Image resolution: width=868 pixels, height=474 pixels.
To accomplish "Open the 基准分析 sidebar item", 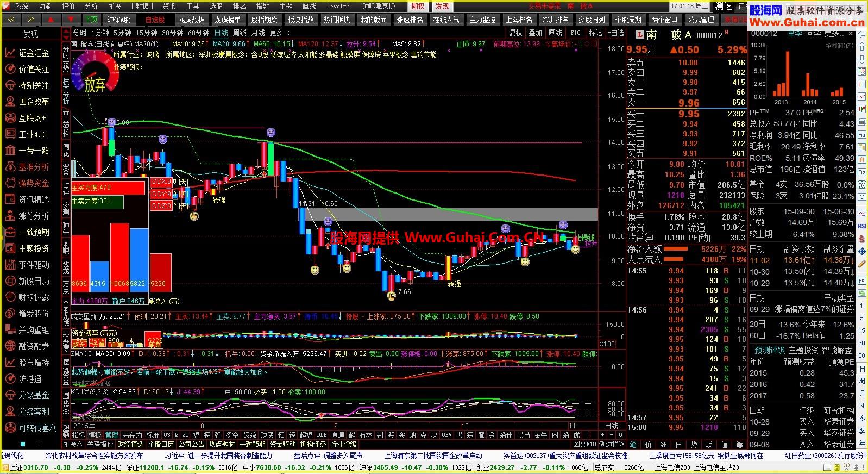I will 28,167.
